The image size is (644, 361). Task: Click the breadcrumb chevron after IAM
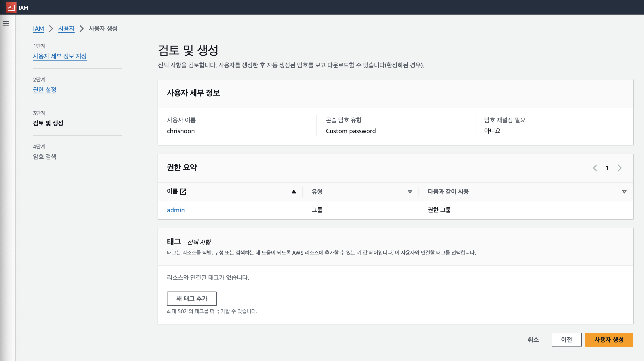pos(51,29)
